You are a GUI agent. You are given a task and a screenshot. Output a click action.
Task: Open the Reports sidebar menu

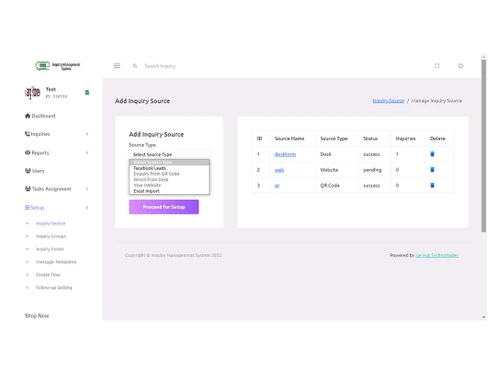[x=37, y=153]
